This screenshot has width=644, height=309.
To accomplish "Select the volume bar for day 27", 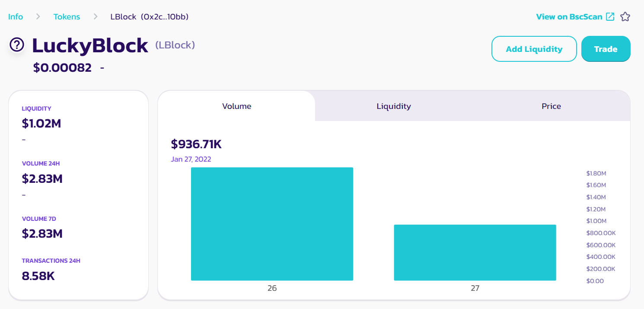I will click(x=475, y=252).
